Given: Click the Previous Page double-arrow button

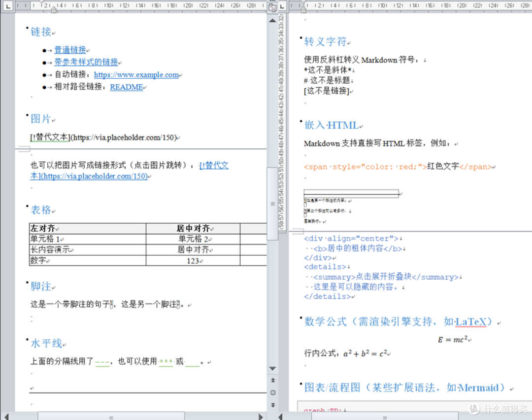Looking at the screenshot, I should click(x=272, y=380).
